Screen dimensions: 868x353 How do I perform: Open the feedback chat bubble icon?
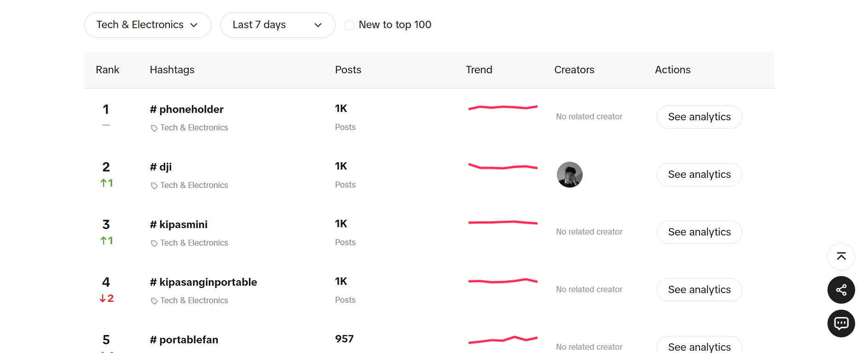point(841,324)
